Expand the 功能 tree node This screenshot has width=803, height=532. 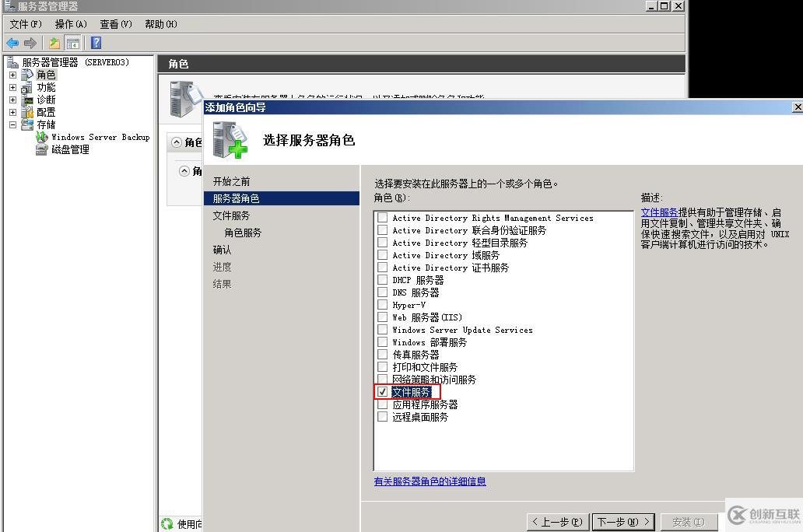12,88
